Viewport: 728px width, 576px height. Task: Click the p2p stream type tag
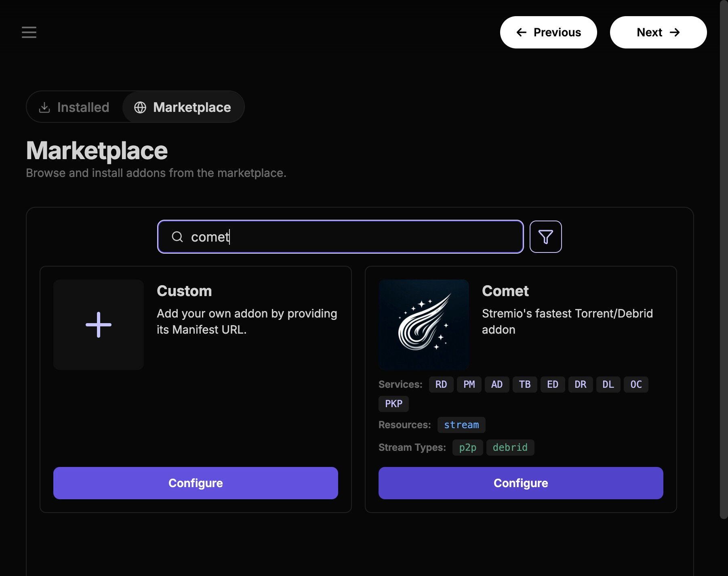tap(467, 448)
